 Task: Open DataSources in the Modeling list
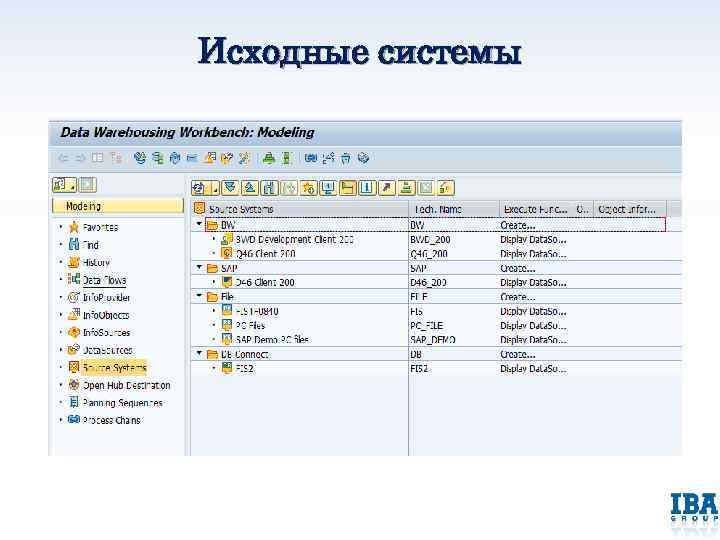107,350
